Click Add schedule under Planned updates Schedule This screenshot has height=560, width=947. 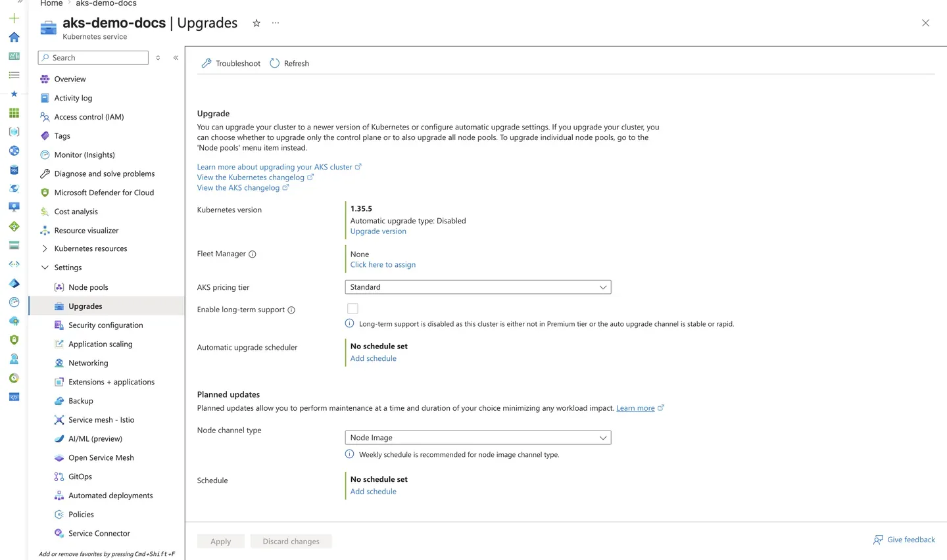(374, 492)
